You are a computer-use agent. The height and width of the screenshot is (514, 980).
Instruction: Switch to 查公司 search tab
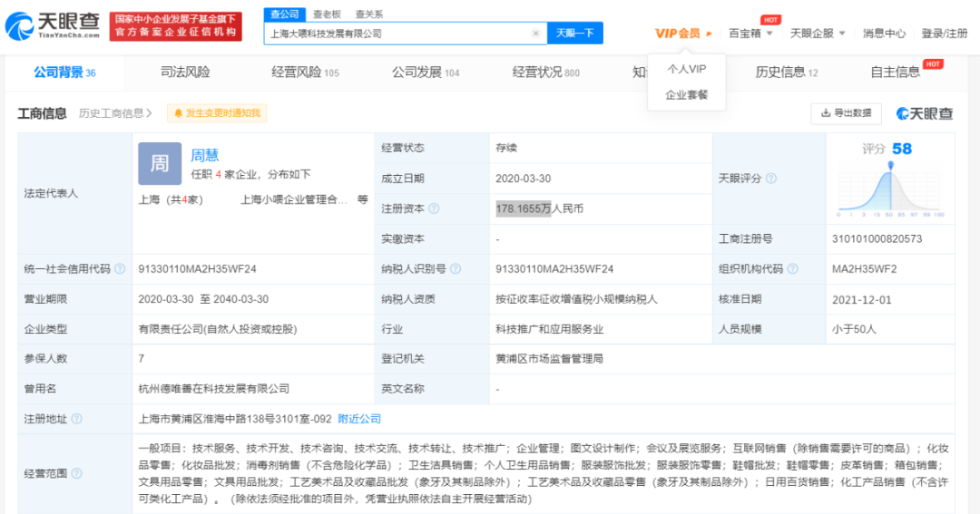(x=284, y=15)
